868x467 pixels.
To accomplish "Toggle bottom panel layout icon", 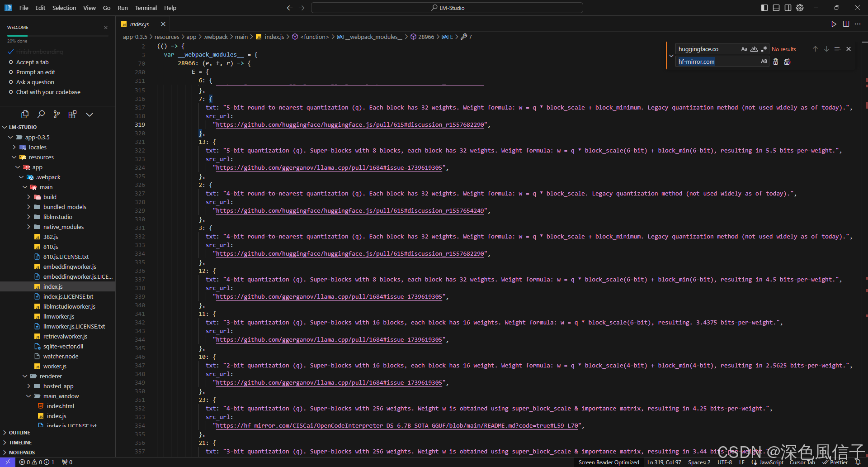I will [776, 8].
